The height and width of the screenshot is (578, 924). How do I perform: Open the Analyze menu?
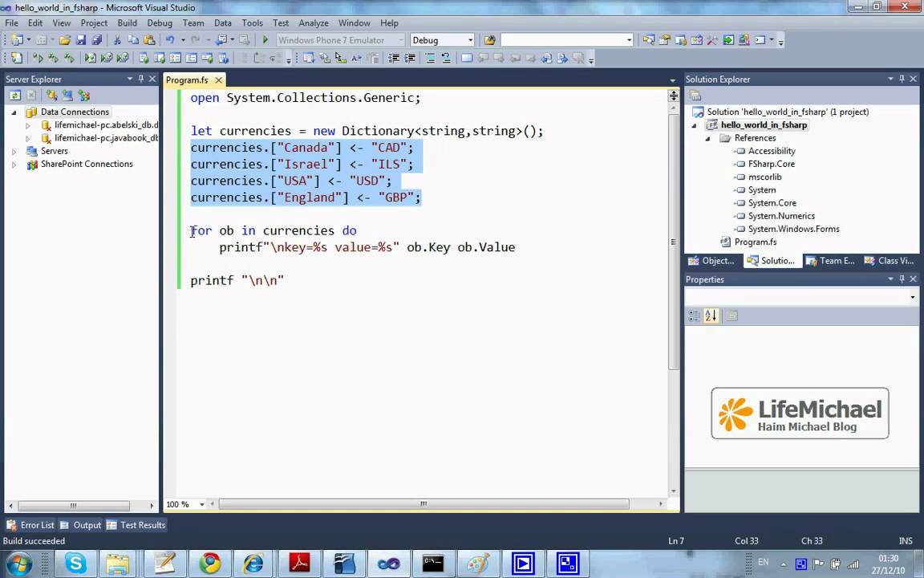314,23
